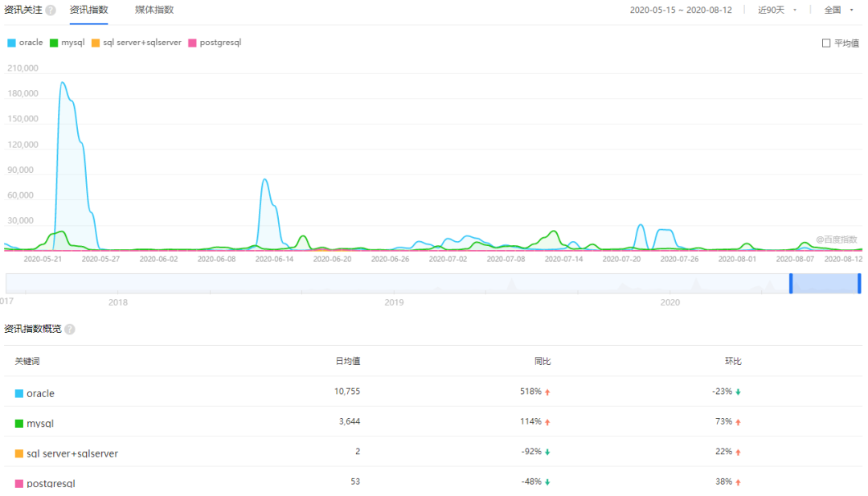Click oracle keyword in overview table

pyautogui.click(x=40, y=394)
